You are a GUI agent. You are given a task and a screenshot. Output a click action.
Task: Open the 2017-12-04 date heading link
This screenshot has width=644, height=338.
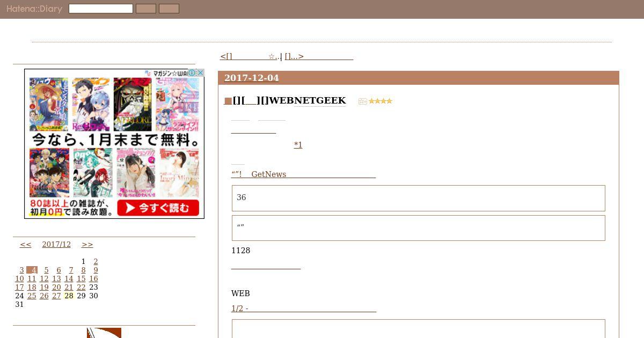coord(252,78)
